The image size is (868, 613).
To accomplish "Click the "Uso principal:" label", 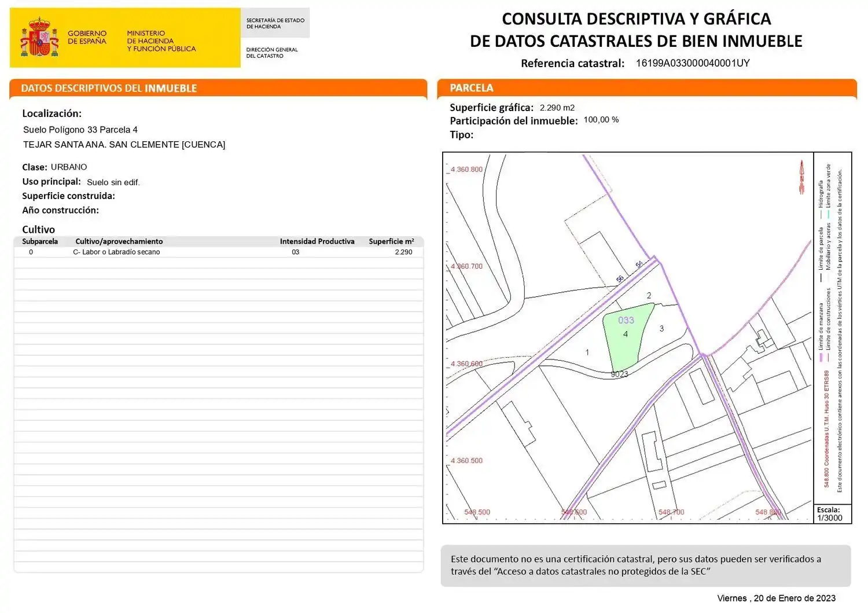I will [52, 182].
